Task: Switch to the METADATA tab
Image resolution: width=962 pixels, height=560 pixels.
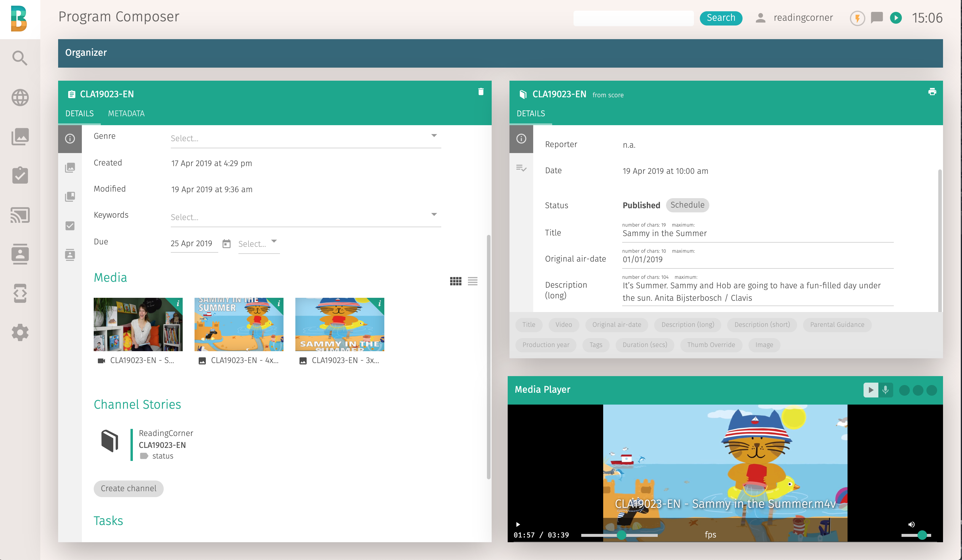Action: click(x=126, y=113)
